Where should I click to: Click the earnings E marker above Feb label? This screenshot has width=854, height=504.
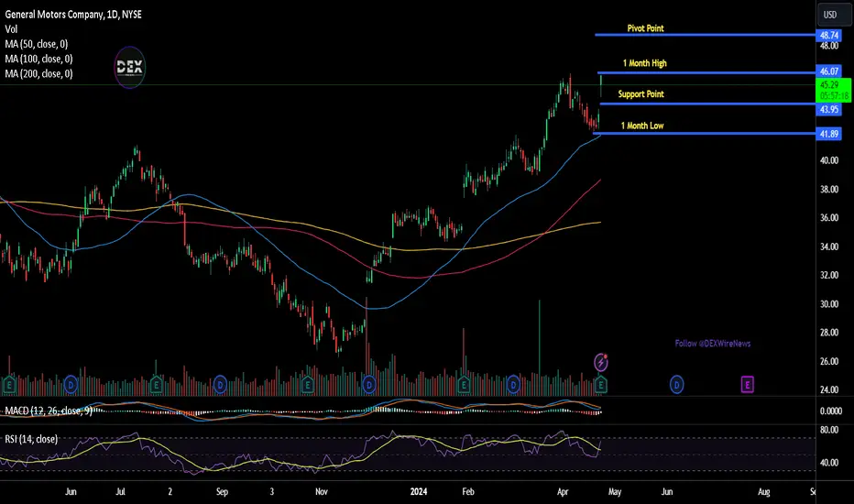coord(464,385)
